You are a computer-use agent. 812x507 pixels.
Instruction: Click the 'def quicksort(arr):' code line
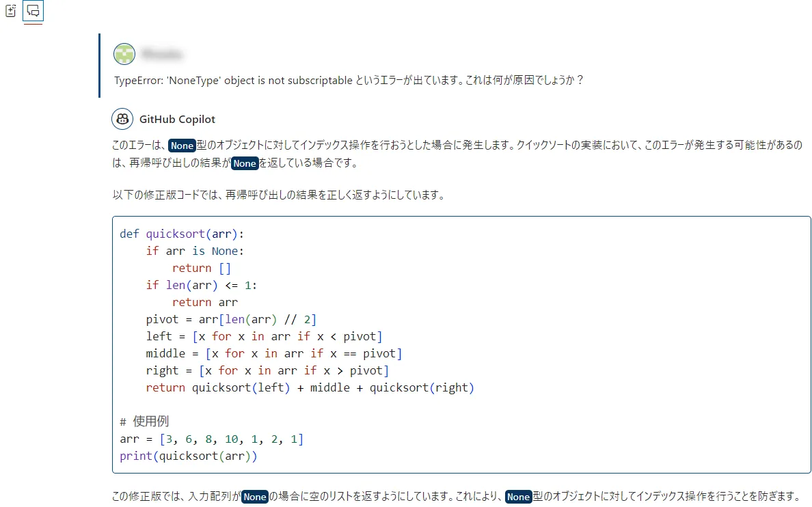182,234
